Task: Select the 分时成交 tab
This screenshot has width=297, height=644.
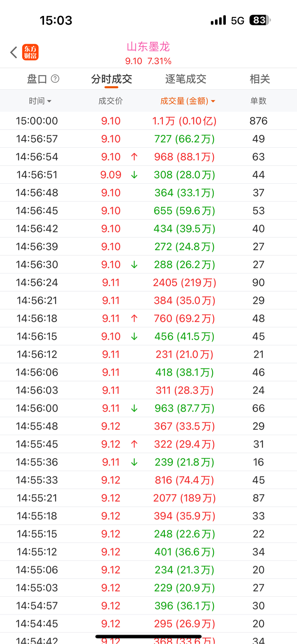Action: click(x=111, y=79)
